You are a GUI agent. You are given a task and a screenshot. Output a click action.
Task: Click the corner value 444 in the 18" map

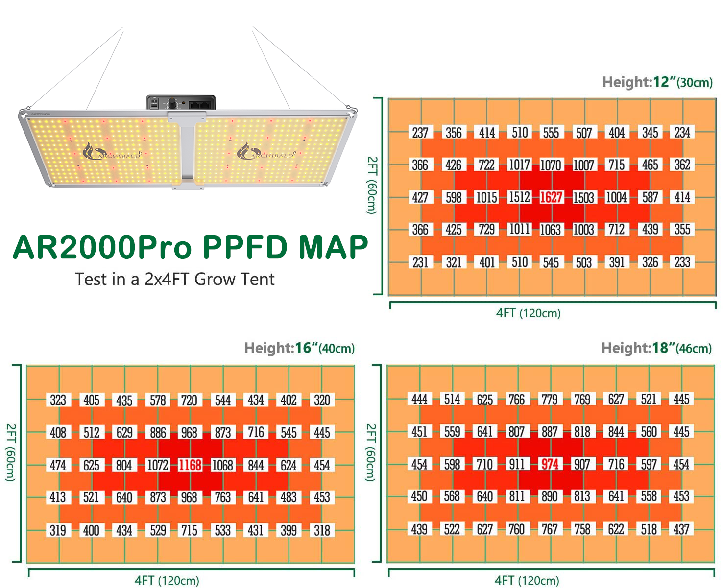tap(419, 400)
